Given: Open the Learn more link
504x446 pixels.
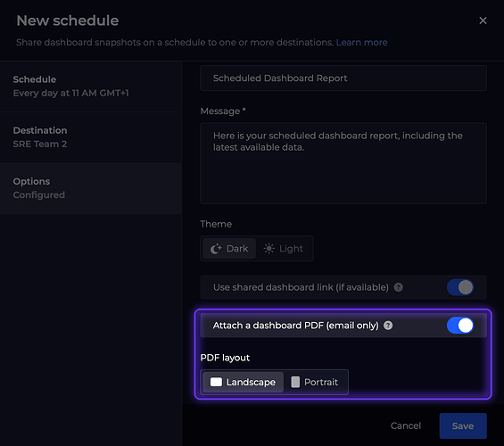Looking at the screenshot, I should coord(361,43).
